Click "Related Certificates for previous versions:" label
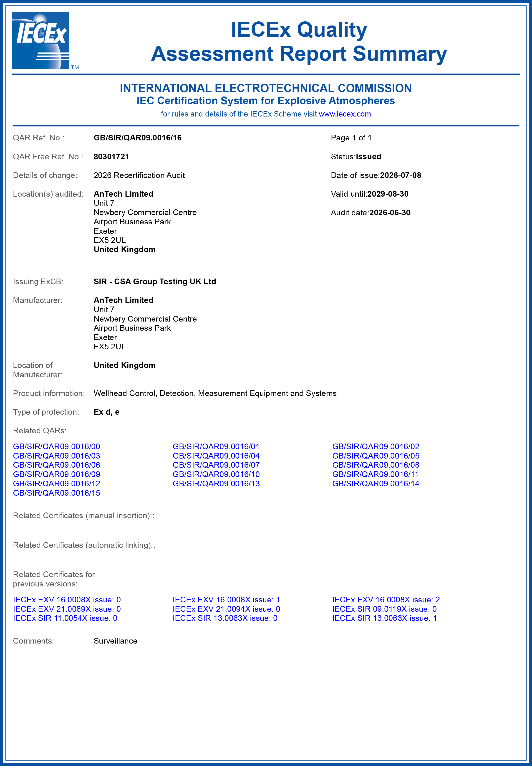Image resolution: width=532 pixels, height=766 pixels. pyautogui.click(x=54, y=579)
